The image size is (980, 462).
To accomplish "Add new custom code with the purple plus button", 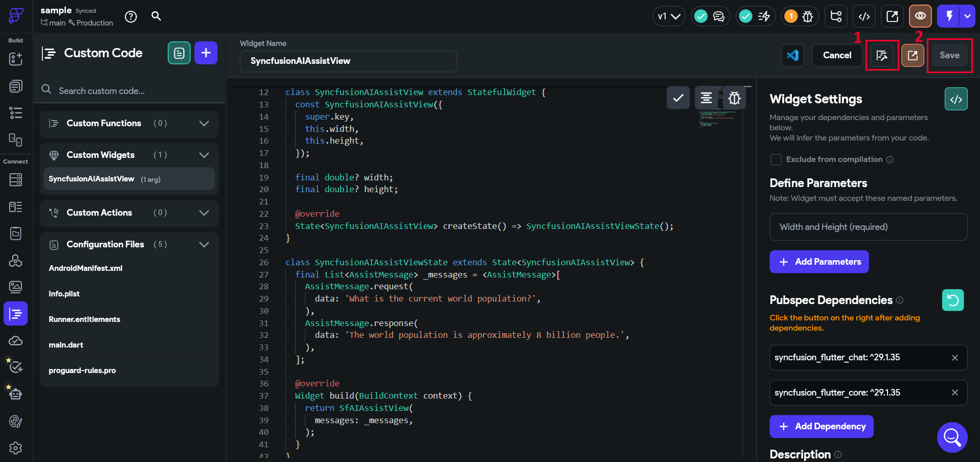I will 206,53.
